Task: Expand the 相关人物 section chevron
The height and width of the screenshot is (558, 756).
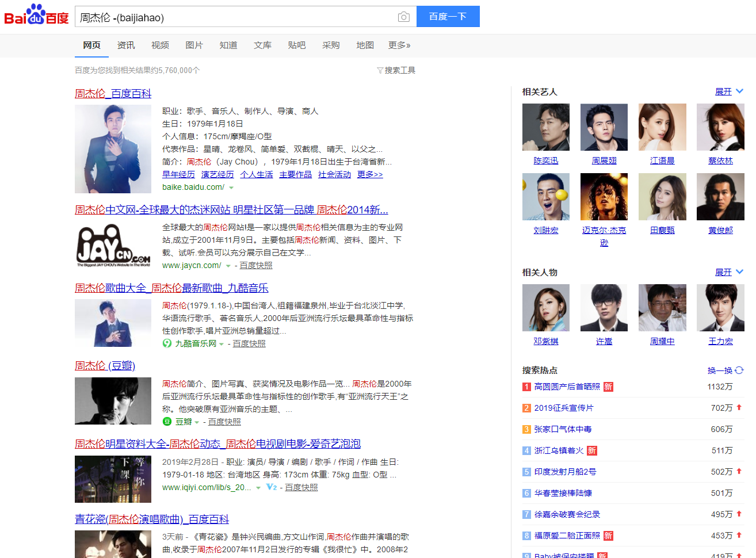Action: 740,272
